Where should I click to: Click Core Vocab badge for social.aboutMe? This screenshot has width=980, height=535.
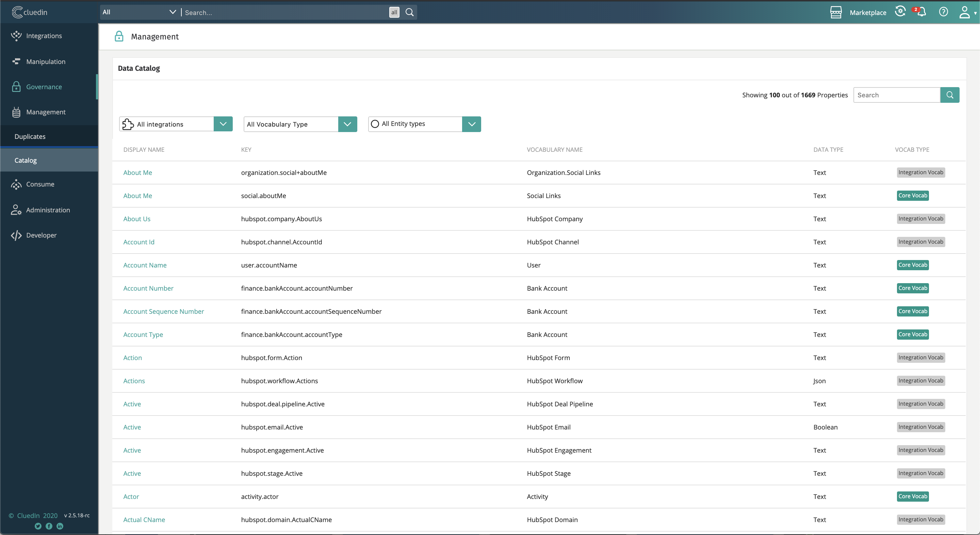tap(913, 196)
